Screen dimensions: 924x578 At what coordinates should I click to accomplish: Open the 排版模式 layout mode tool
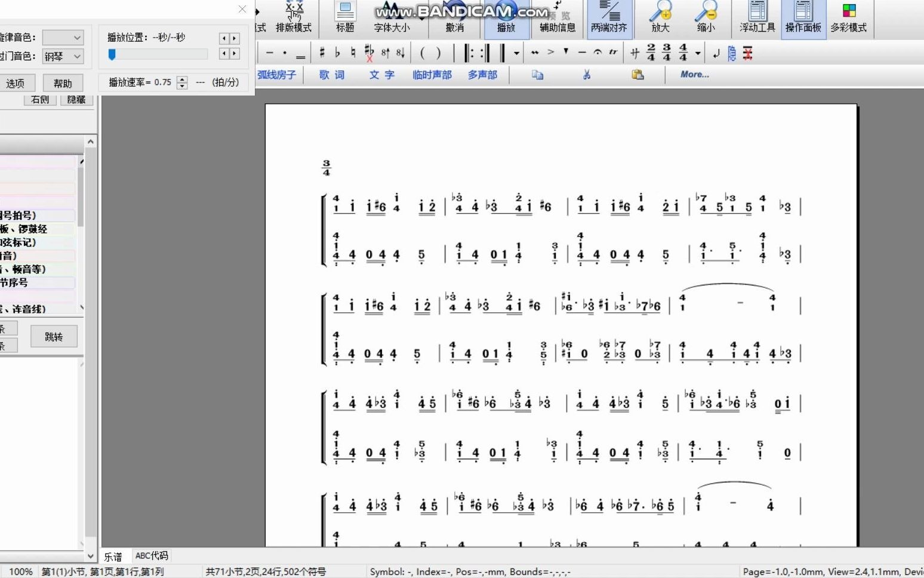294,18
